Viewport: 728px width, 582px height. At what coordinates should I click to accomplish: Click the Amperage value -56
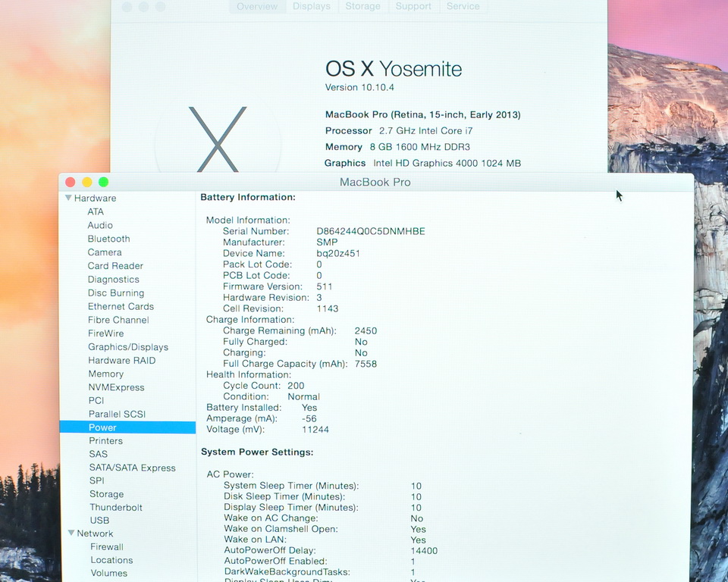coord(309,418)
